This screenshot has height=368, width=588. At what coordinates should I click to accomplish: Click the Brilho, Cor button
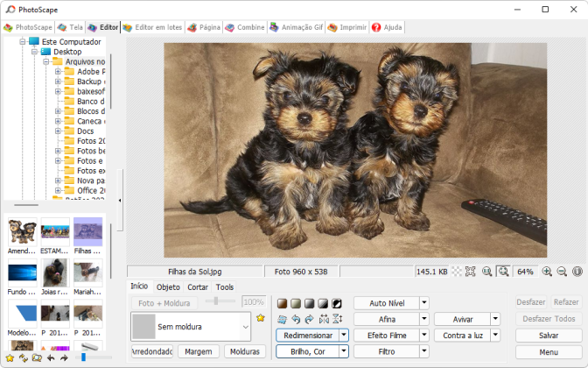pyautogui.click(x=308, y=351)
